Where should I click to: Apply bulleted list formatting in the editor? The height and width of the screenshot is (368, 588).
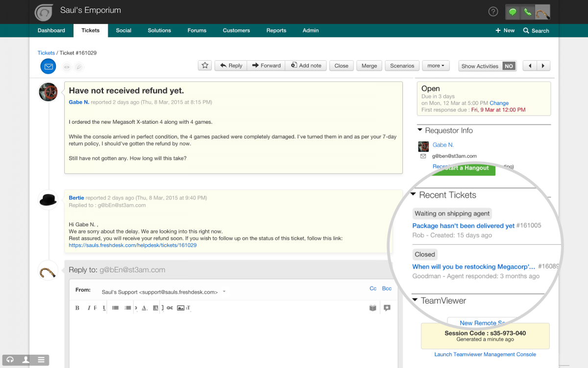116,308
